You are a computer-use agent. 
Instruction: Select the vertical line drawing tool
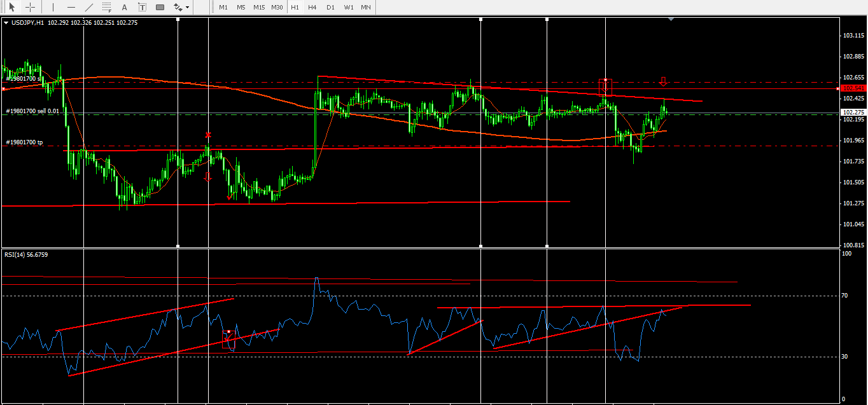point(53,7)
